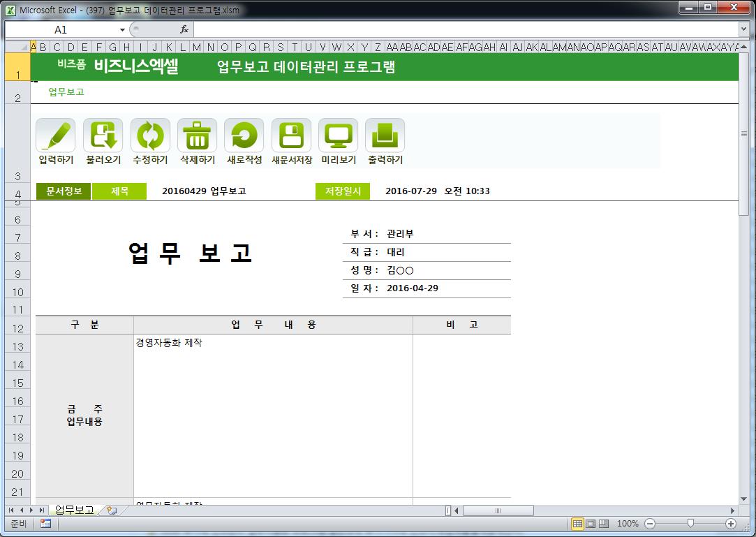The height and width of the screenshot is (537, 756).
Task: Click the 금주 업무내용 category cell
Action: click(84, 415)
